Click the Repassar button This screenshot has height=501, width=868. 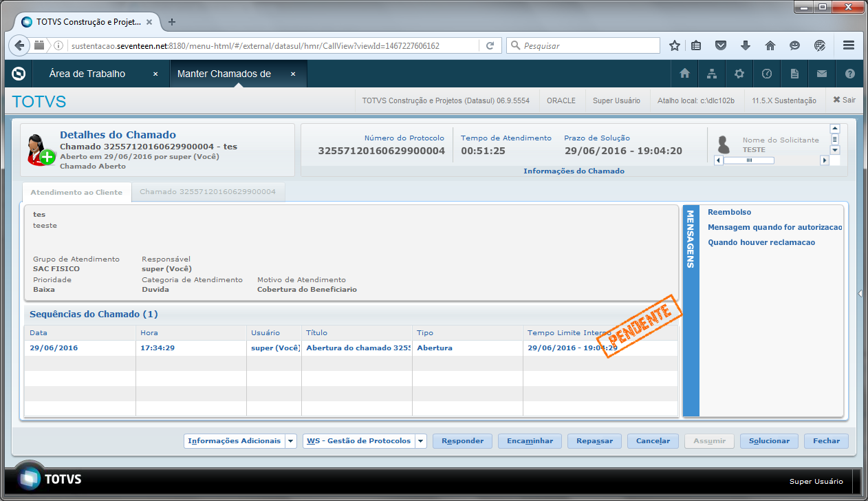[x=595, y=441]
